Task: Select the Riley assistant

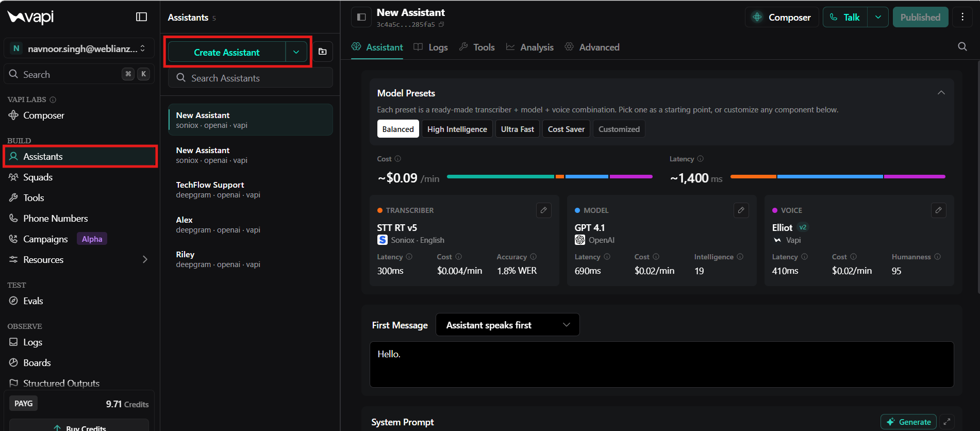Action: coord(250,259)
